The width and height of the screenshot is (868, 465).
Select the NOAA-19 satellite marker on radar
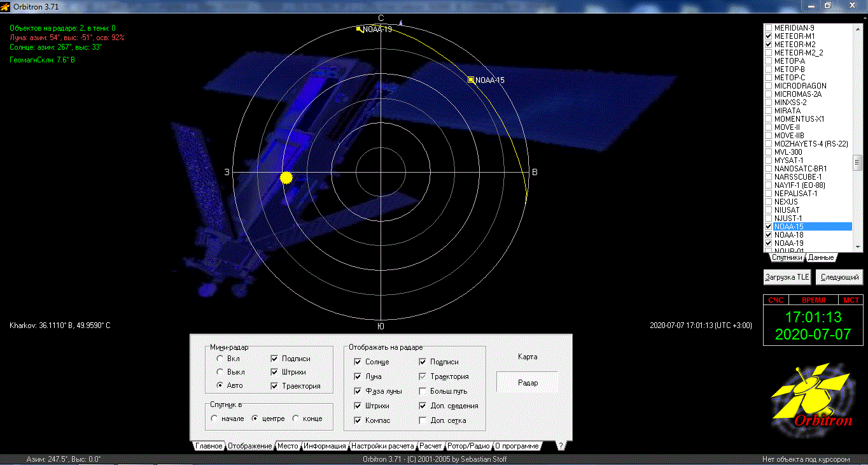point(359,29)
